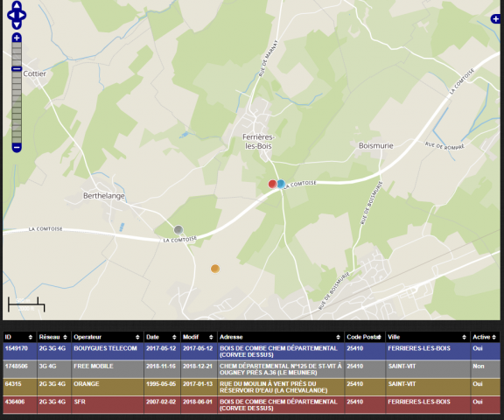Sort table by Ville column
Image resolution: width=504 pixels, height=420 pixels.
(427, 337)
